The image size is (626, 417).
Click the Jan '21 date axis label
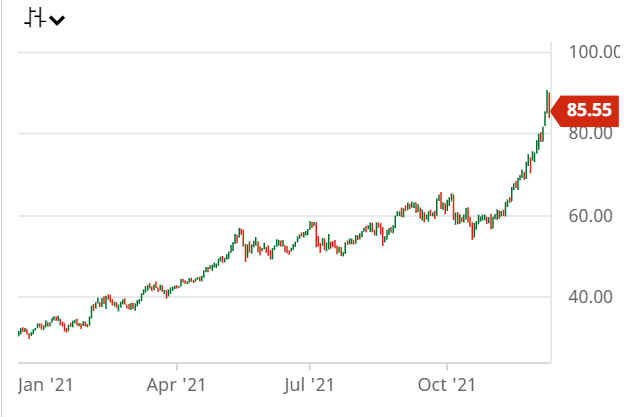(46, 384)
